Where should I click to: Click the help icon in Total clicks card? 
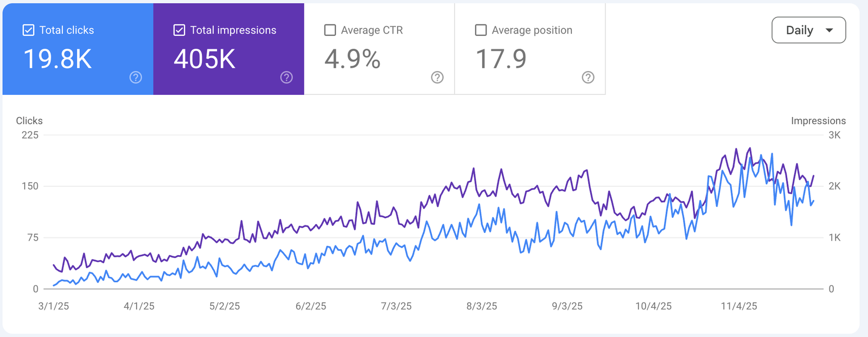coord(136,77)
